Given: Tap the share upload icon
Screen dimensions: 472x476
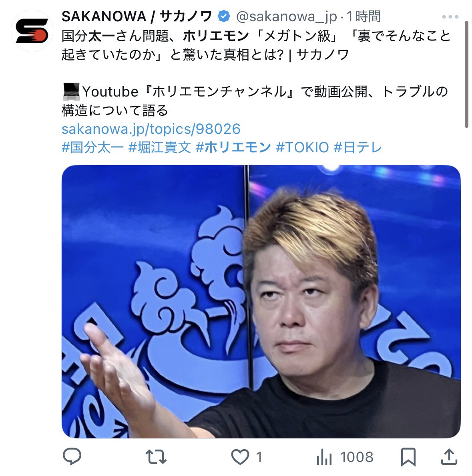Looking at the screenshot, I should [449, 456].
